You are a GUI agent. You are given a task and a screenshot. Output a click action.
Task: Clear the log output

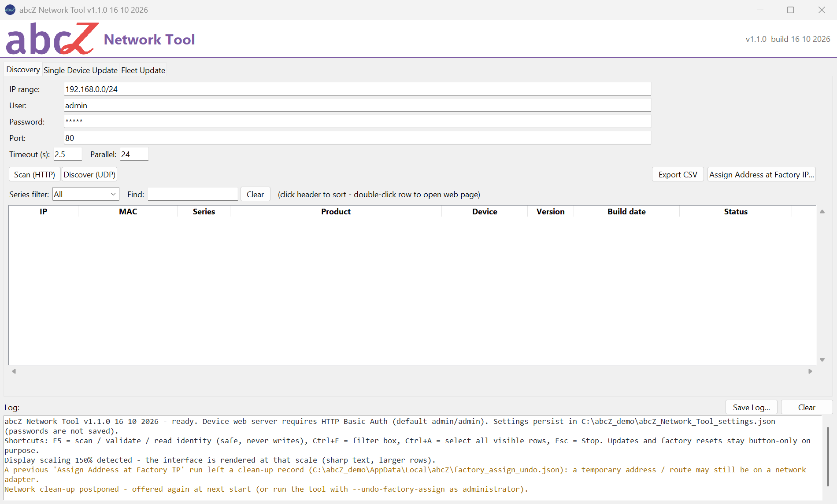(807, 407)
